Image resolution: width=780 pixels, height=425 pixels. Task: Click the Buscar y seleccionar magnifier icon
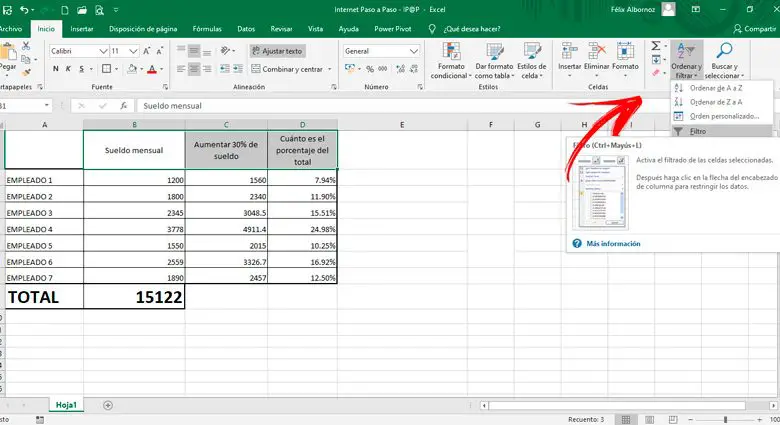(724, 52)
